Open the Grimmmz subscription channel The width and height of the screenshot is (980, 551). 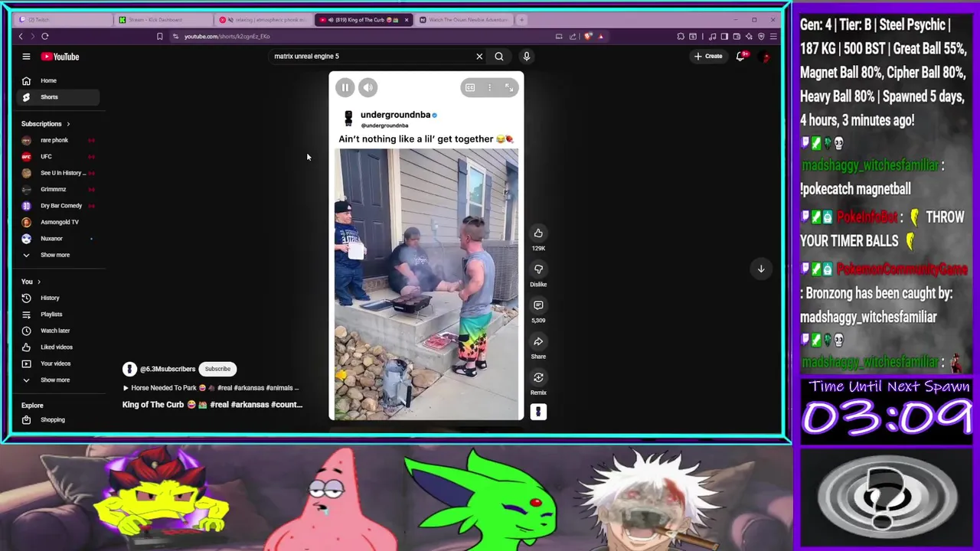coord(58,189)
